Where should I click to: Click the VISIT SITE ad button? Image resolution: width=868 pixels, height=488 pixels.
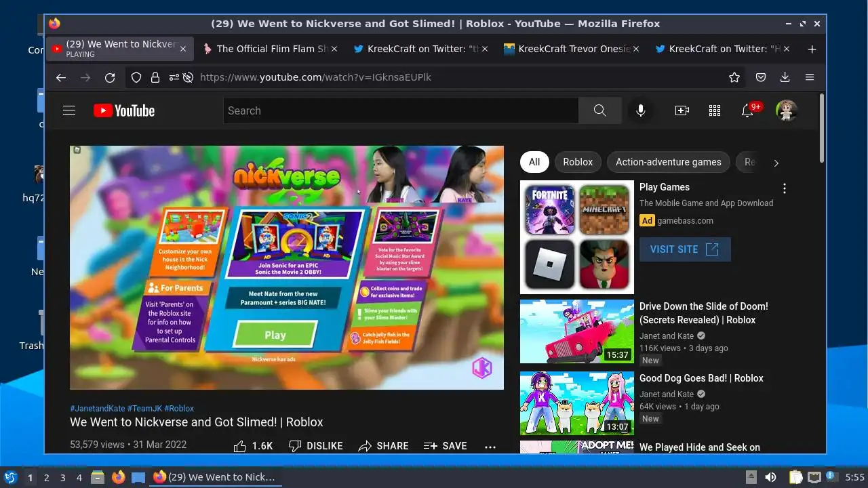[685, 249]
